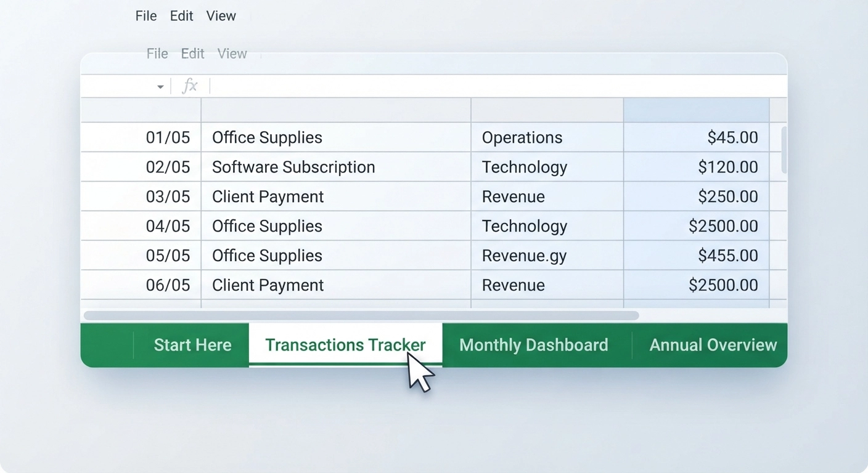
Task: Click the $455.00 amount cell
Action: (697, 256)
